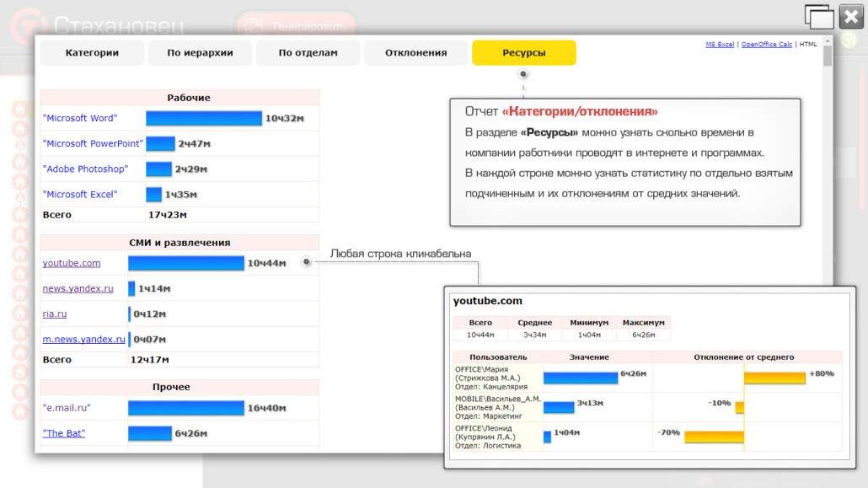Open the news.yandex.ru link
Screen dimensions: 868x488
(x=78, y=288)
